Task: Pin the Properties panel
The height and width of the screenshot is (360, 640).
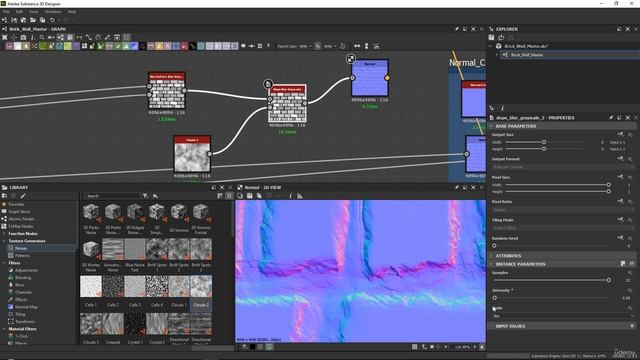Action: tap(611, 118)
